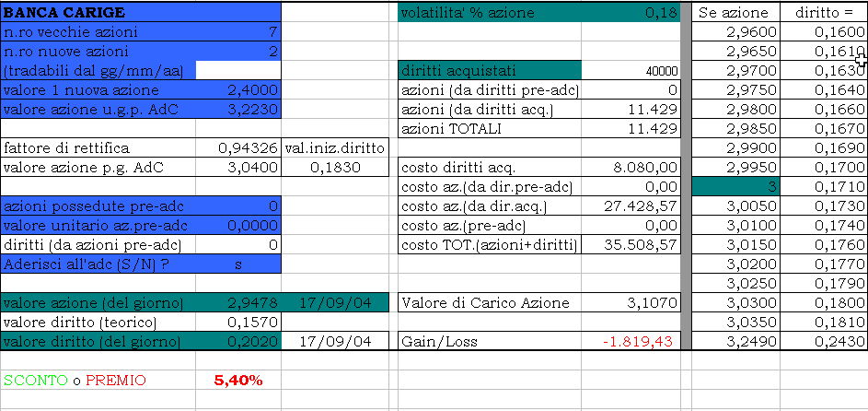
Task: Click the diritto value 0,2430 in last row
Action: coord(823,342)
